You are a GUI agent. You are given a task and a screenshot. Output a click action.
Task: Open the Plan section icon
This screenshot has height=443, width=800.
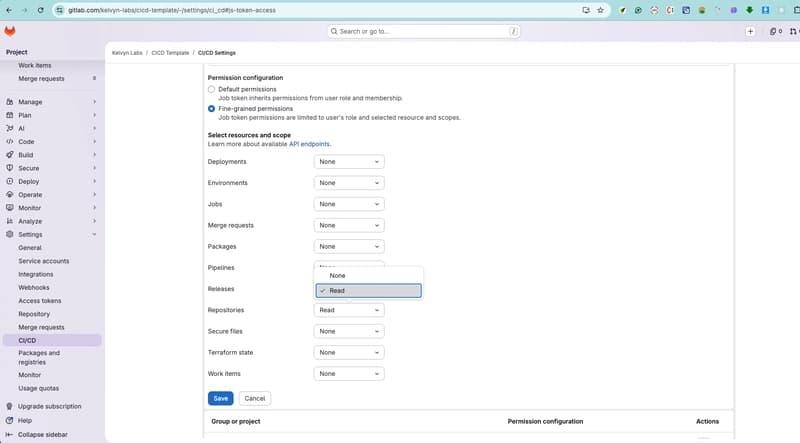[10, 115]
